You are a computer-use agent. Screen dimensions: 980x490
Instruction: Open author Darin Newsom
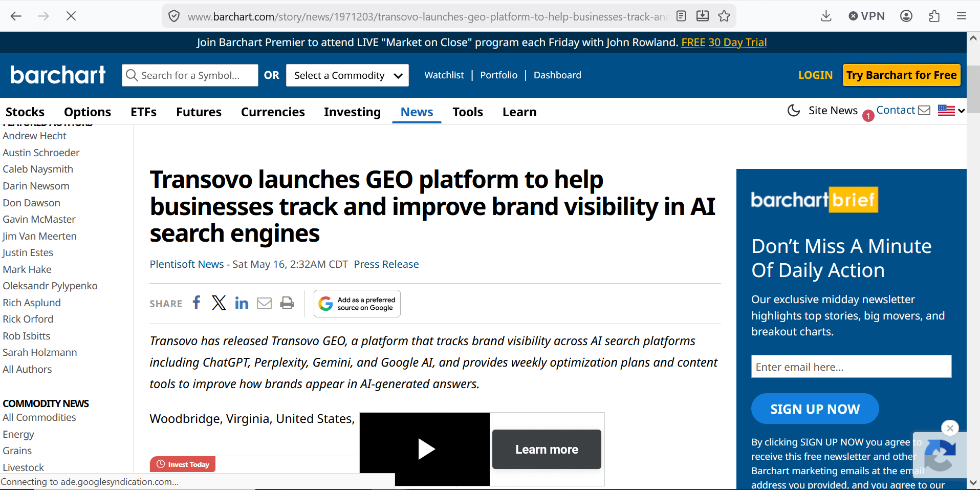36,186
